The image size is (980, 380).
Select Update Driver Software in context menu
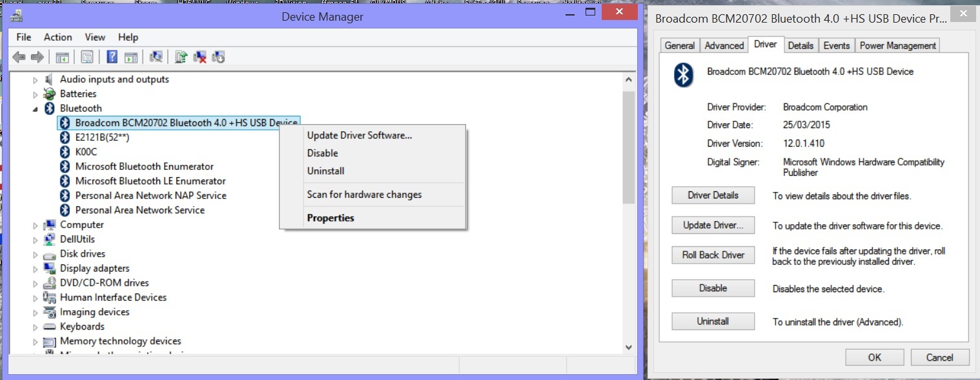point(359,136)
